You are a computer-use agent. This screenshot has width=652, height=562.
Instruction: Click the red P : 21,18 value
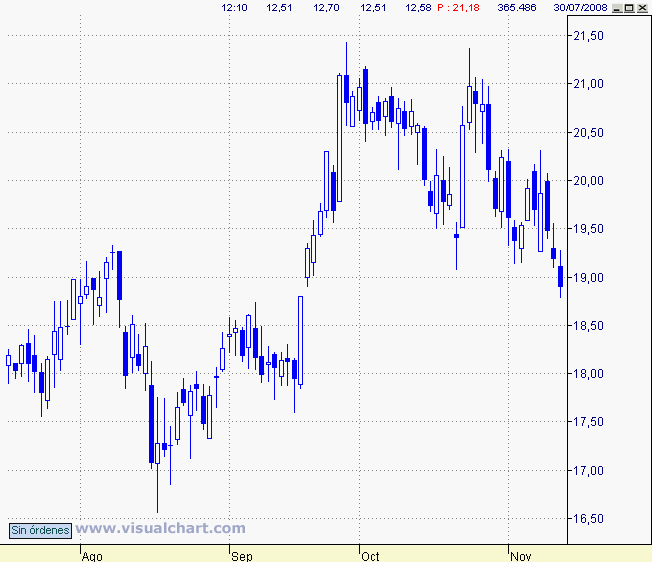(458, 7)
